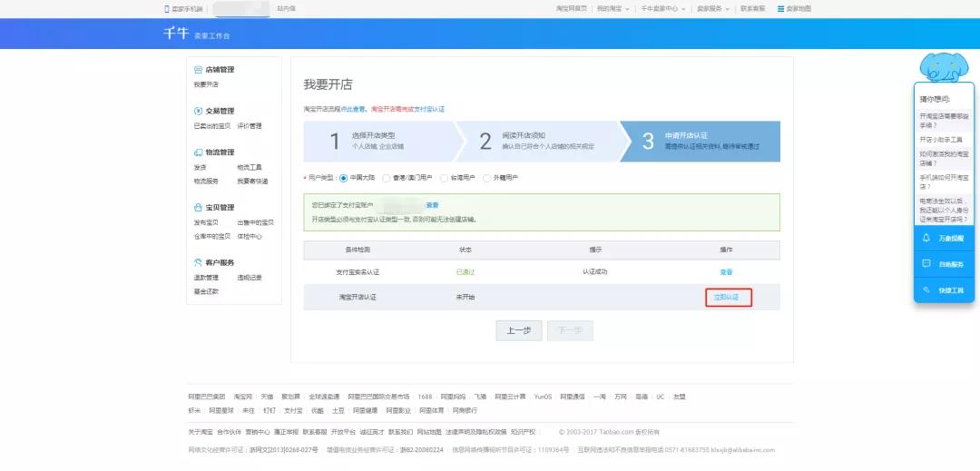Viewport: 980px width, 471px height.
Task: Click 未开始 status text
Action: 465,298
